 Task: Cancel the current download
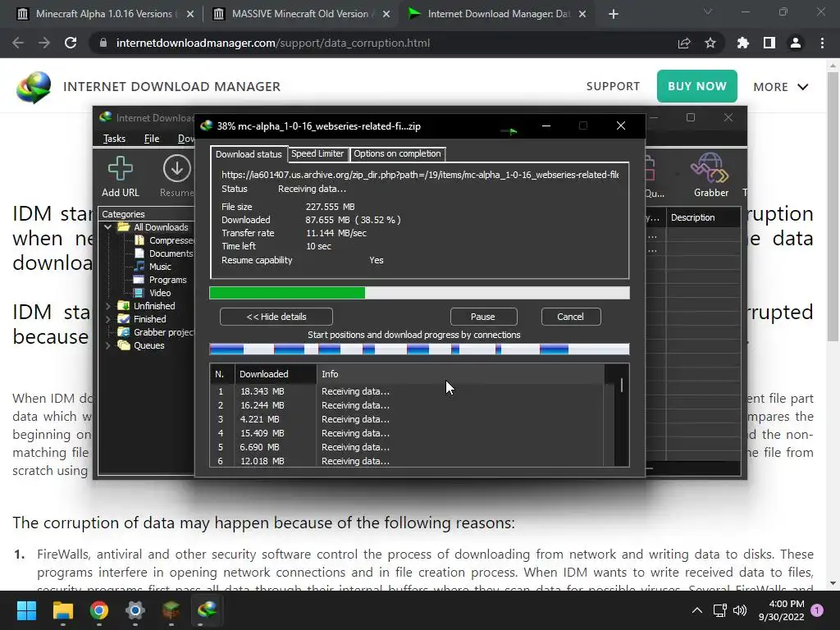[x=571, y=317]
